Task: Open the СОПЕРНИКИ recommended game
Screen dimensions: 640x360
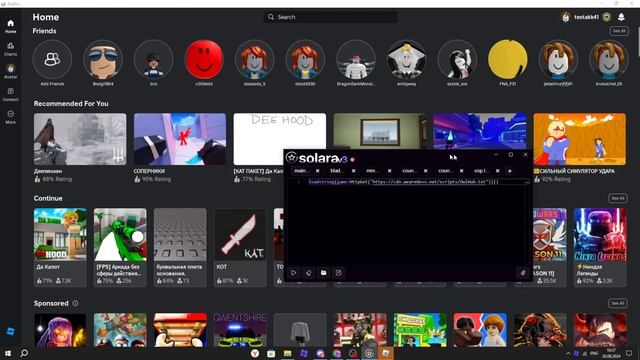Action: (180, 139)
